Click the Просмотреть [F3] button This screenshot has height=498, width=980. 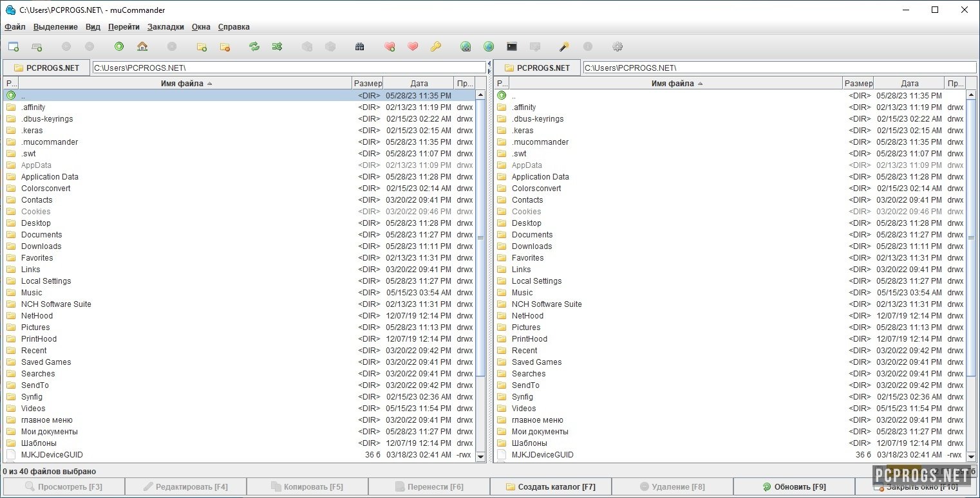(x=63, y=487)
